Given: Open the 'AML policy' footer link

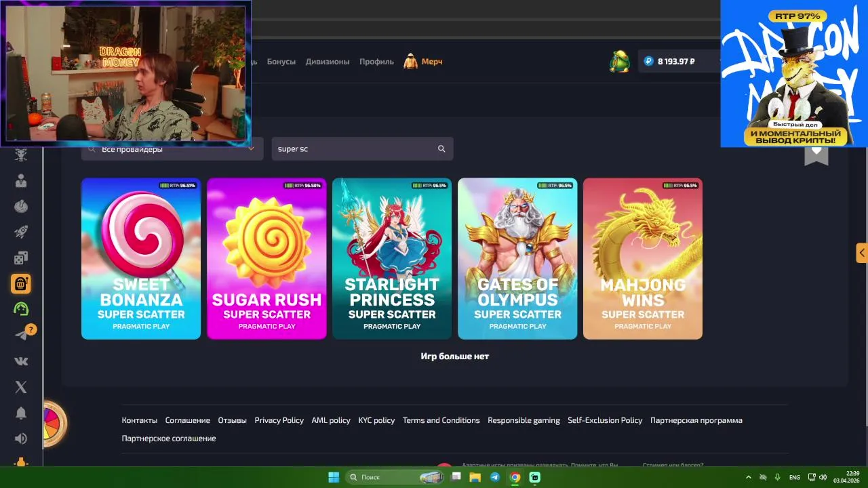Looking at the screenshot, I should click(x=331, y=420).
